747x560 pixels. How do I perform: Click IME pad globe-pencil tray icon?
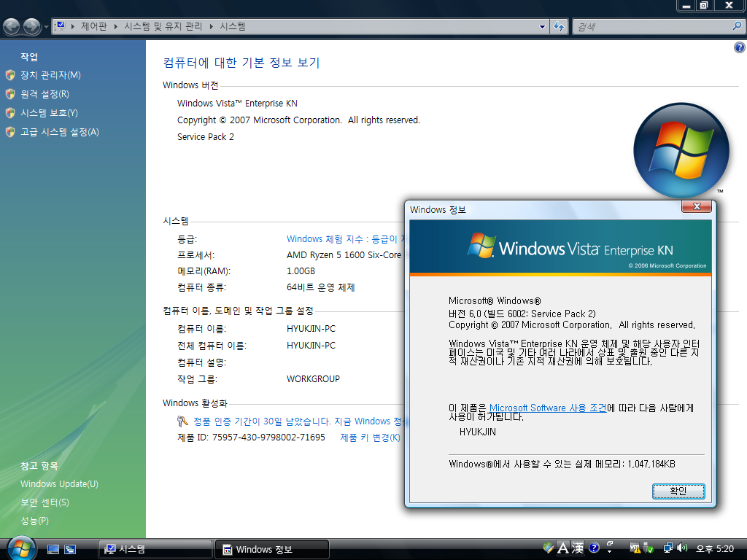point(549,548)
